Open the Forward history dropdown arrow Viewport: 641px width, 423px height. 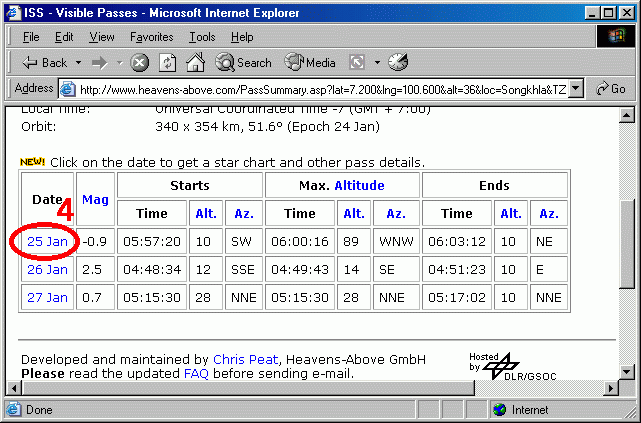[119, 63]
